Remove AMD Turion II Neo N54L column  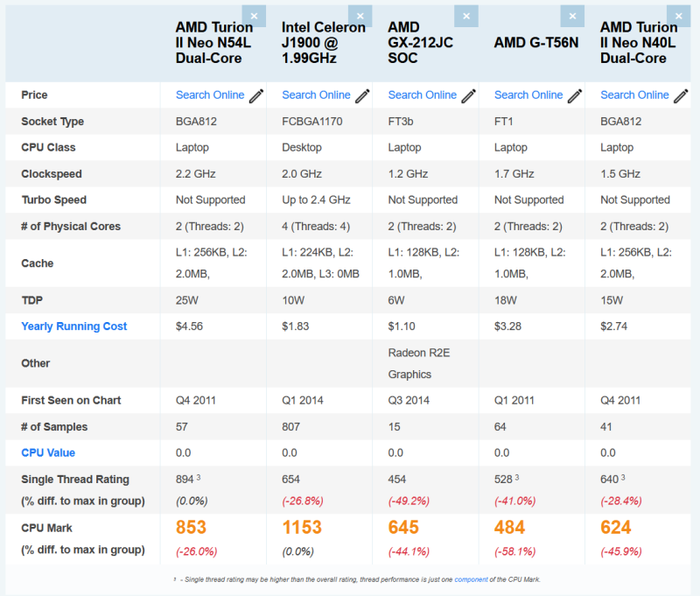pyautogui.click(x=254, y=16)
